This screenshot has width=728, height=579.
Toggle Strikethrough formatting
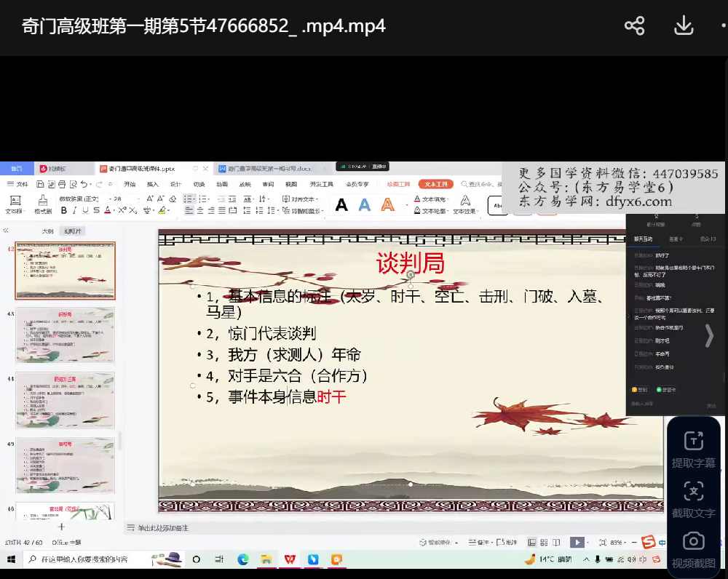(96, 210)
